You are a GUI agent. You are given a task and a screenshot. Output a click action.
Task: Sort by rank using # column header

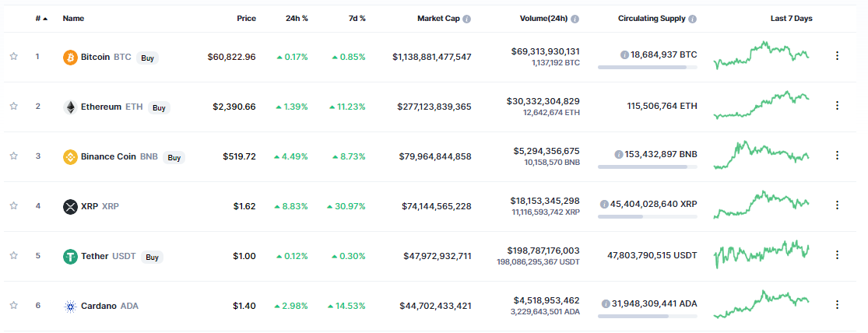(x=41, y=19)
